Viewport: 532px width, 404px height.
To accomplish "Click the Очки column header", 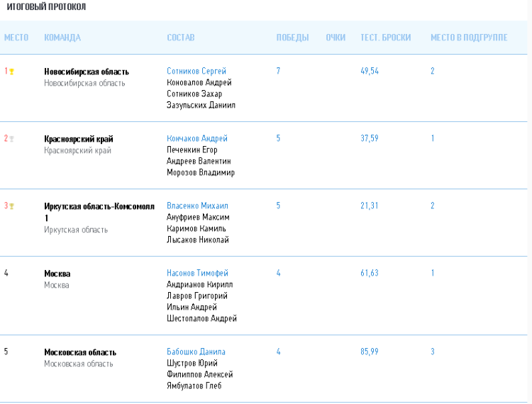I will pos(336,38).
